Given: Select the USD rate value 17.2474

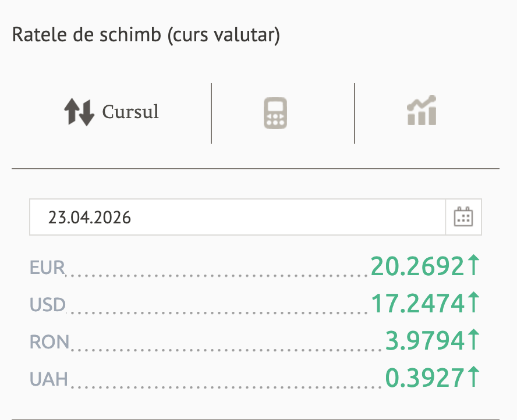Looking at the screenshot, I should coord(418,304).
